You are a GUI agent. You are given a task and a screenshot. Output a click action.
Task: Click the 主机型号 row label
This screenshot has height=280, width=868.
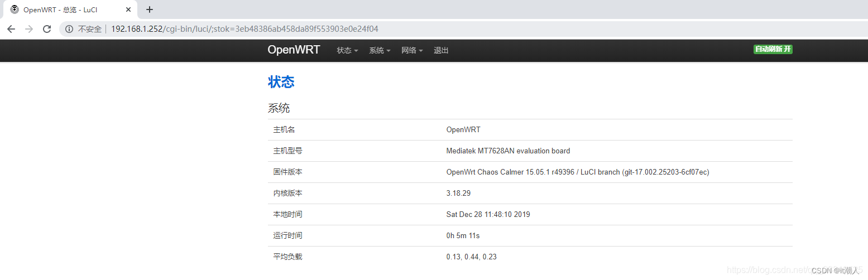pos(288,151)
